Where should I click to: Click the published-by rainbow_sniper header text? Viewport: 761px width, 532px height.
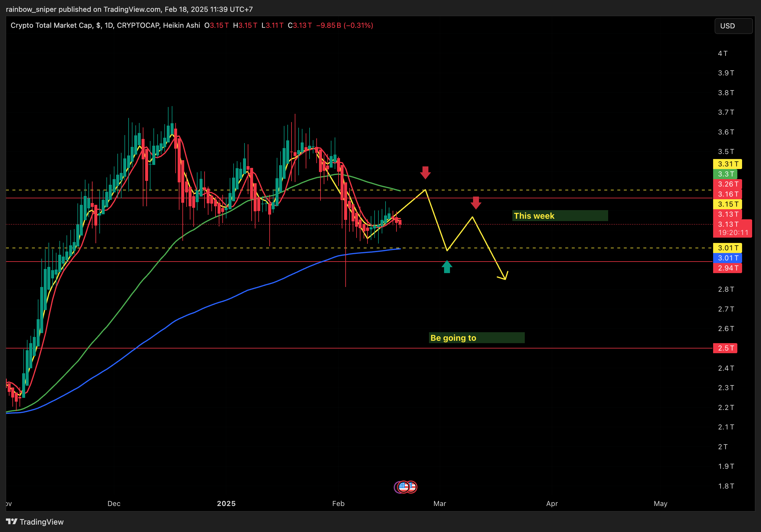pyautogui.click(x=129, y=9)
